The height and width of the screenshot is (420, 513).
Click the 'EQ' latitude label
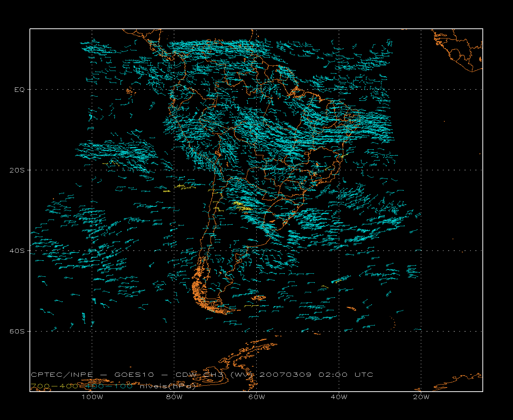tap(20, 90)
